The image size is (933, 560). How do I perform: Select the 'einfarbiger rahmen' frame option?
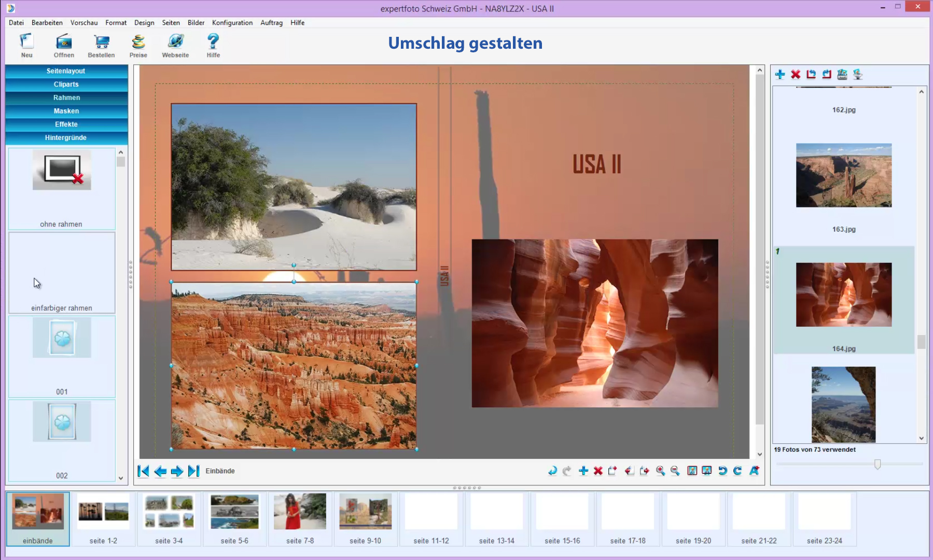tap(62, 273)
